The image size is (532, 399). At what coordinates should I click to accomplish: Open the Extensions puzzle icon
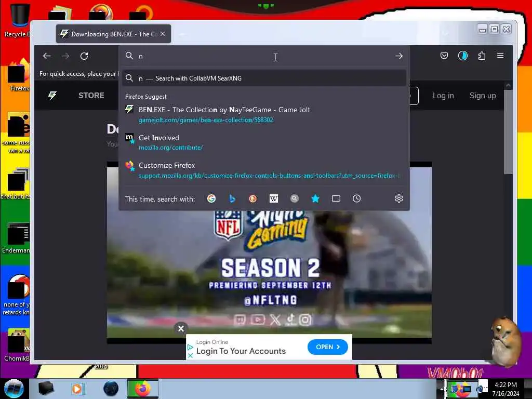(482, 56)
